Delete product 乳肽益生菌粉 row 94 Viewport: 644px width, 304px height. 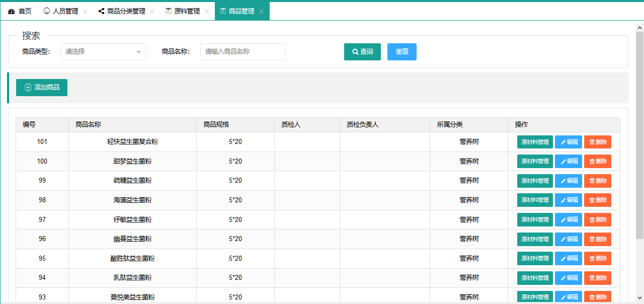pyautogui.click(x=597, y=278)
